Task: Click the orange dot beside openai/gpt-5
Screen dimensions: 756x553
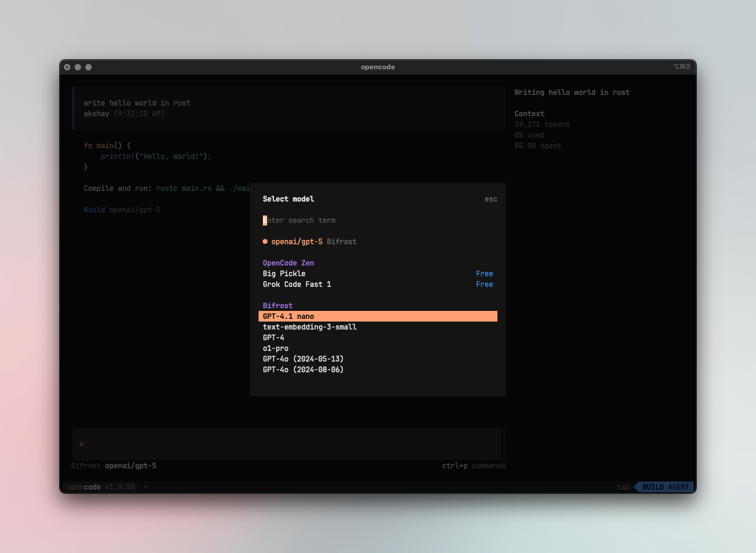Action: (265, 241)
